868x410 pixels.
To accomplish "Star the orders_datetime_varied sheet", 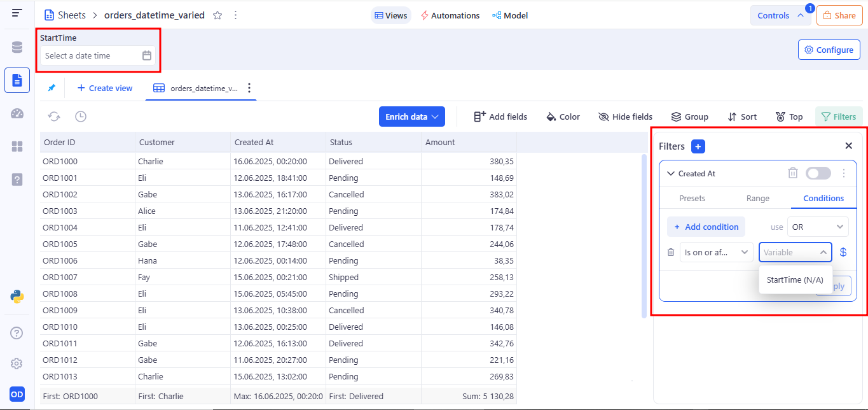I will (x=217, y=15).
